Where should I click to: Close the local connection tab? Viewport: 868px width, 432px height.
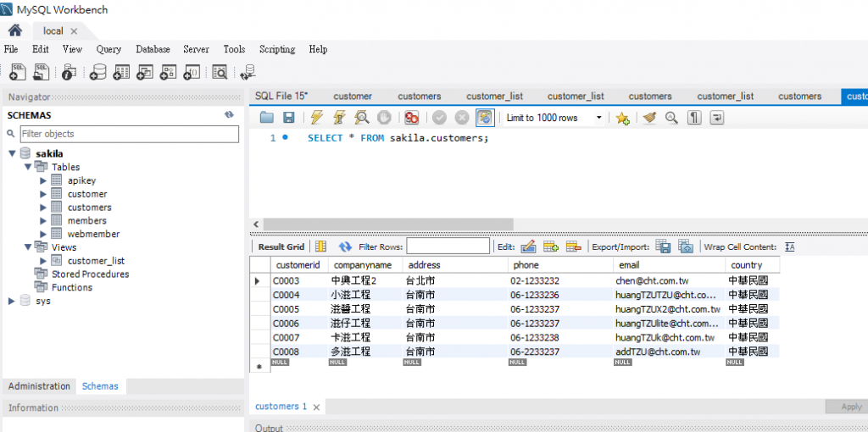tap(75, 31)
